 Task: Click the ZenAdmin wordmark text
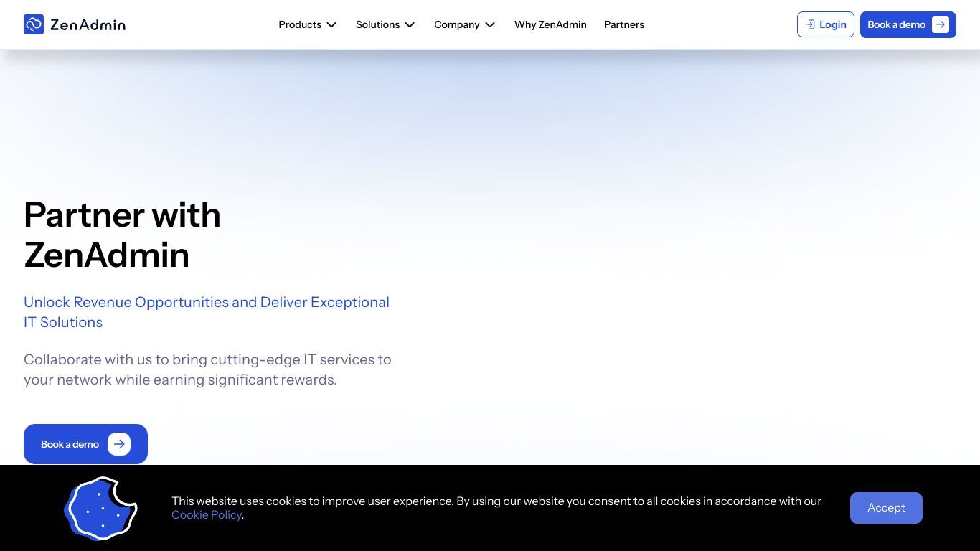(88, 25)
